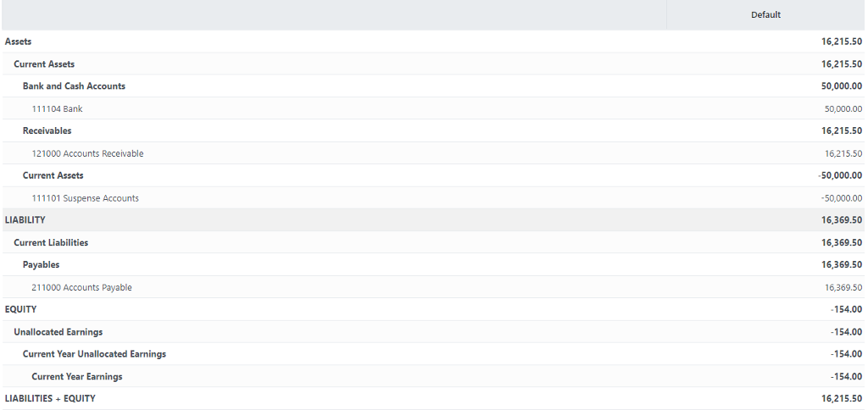Viewport: 868px width, 410px height.
Task: Toggle the Receivables group row
Action: pos(47,131)
